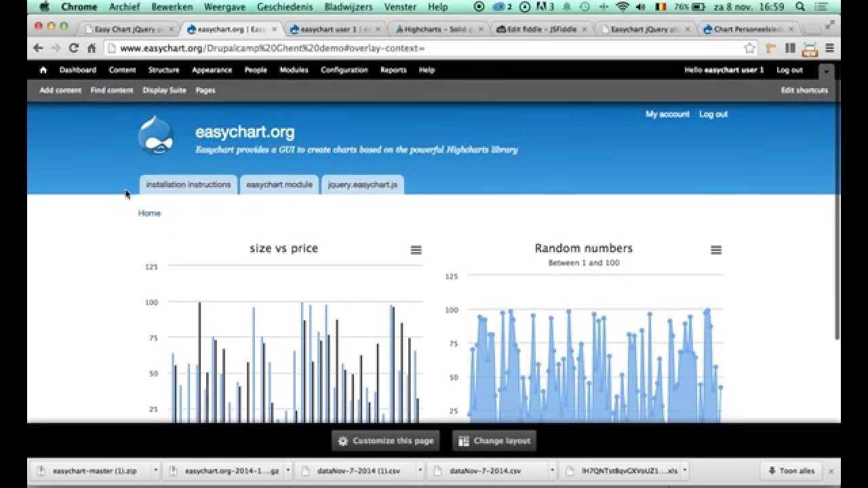Screen dimensions: 868x488
Task: Click the Edit shortcuts link
Action: click(x=804, y=90)
